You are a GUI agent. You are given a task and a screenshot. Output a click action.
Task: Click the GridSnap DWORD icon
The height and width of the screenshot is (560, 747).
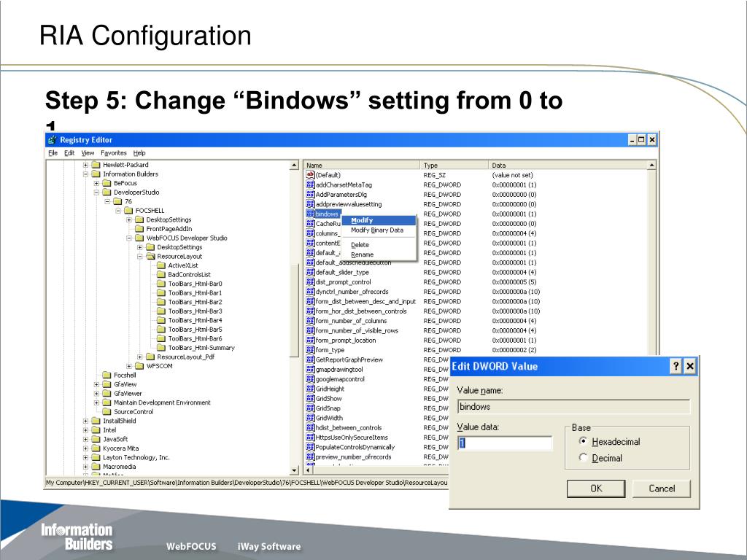pyautogui.click(x=310, y=408)
